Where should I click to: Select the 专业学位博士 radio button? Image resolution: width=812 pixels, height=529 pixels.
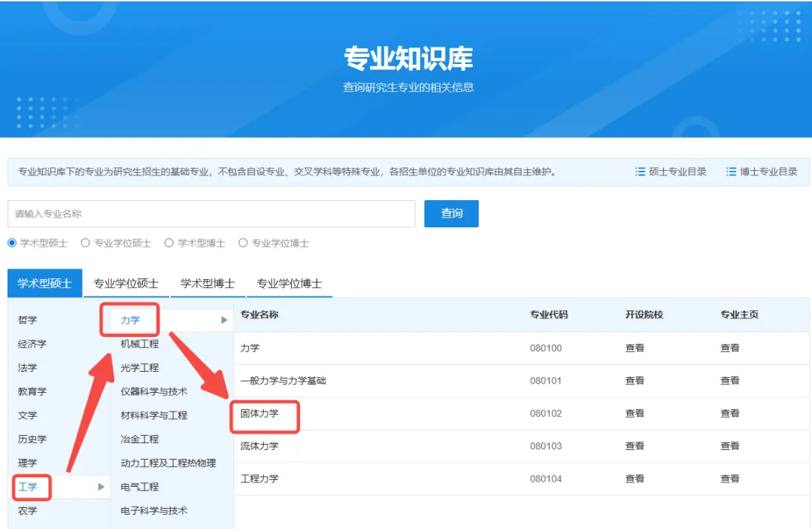click(243, 243)
